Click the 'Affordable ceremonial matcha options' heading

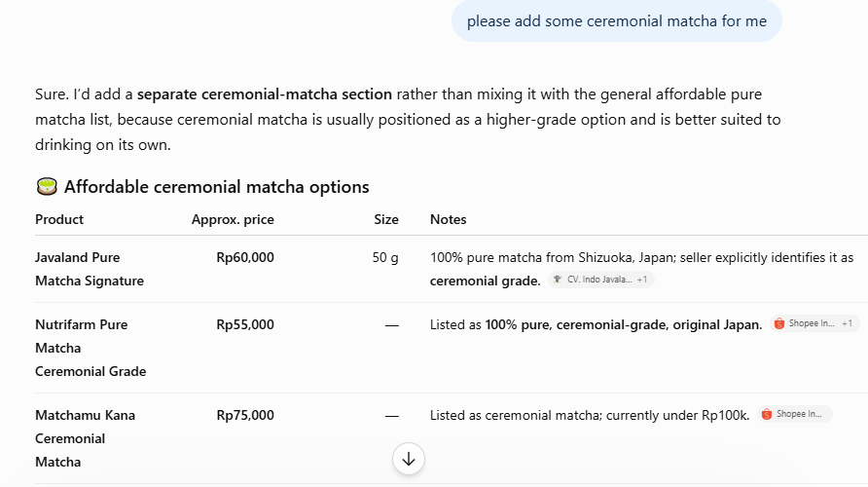click(216, 187)
